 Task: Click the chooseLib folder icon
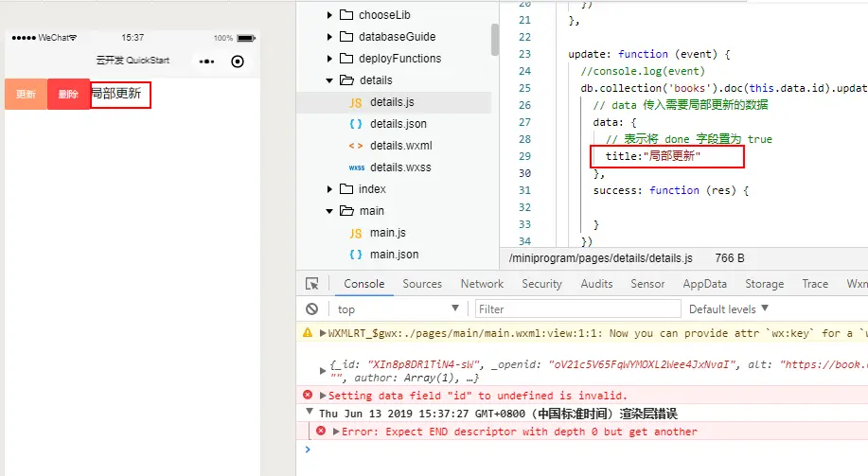346,14
